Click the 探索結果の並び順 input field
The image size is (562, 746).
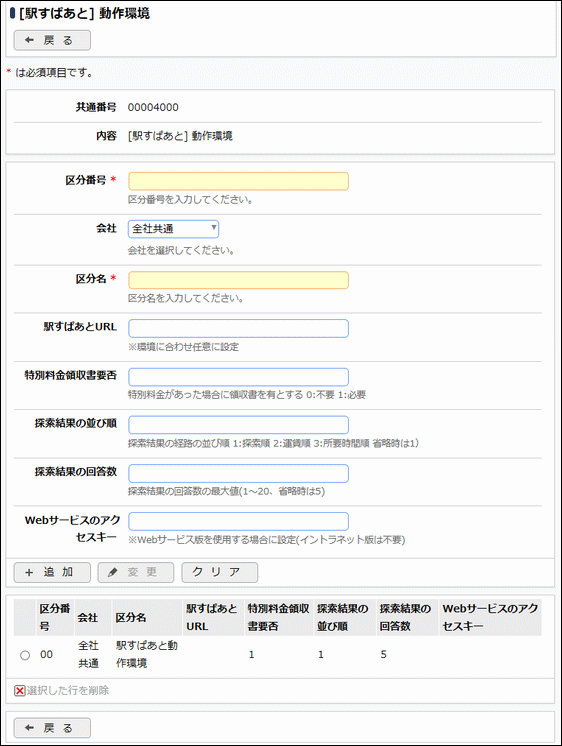(x=238, y=425)
